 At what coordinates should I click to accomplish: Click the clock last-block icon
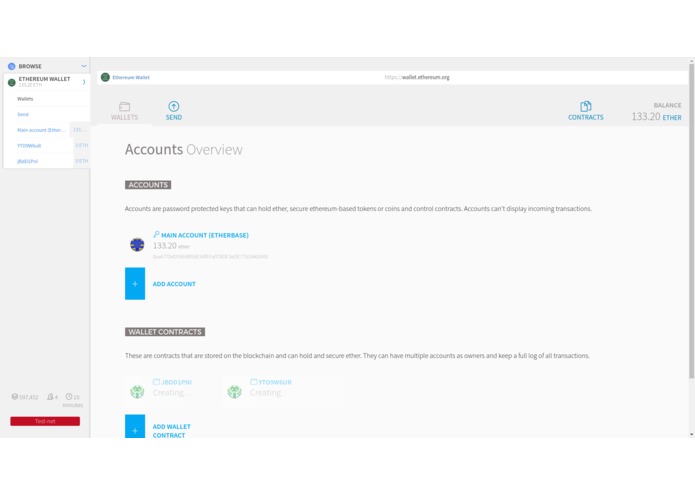coord(69,397)
